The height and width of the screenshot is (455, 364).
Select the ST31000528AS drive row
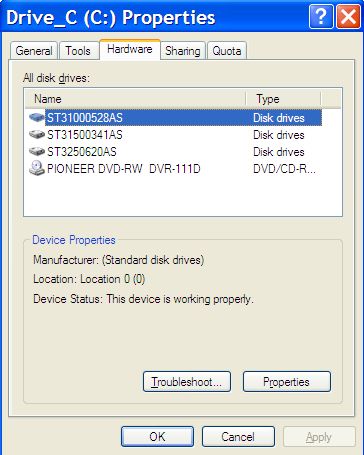pyautogui.click(x=175, y=118)
